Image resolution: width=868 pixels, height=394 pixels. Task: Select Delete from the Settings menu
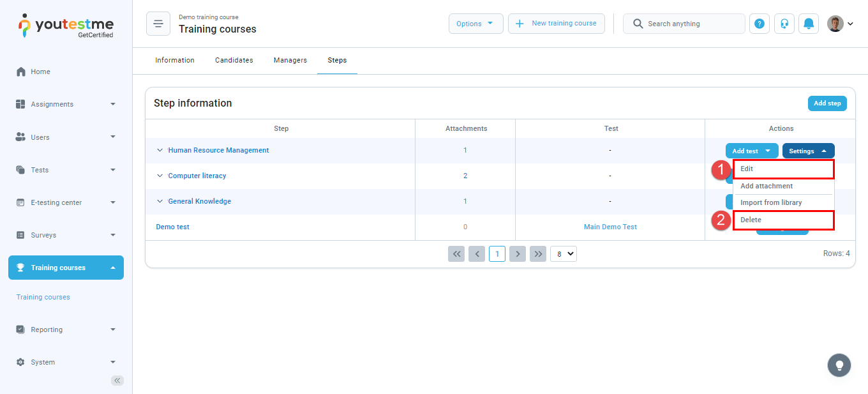(783, 220)
